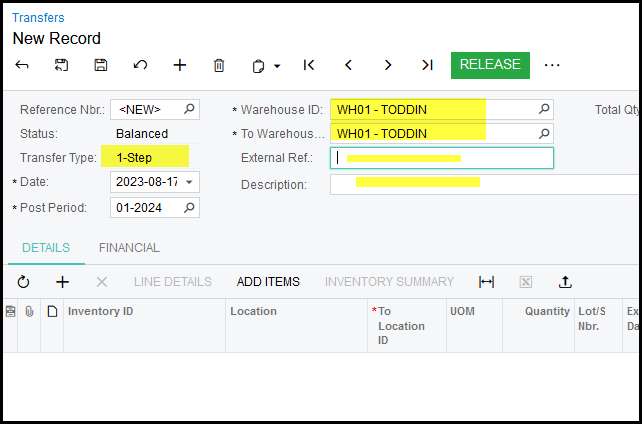
Task: Delete record using the trash icon
Action: click(219, 65)
